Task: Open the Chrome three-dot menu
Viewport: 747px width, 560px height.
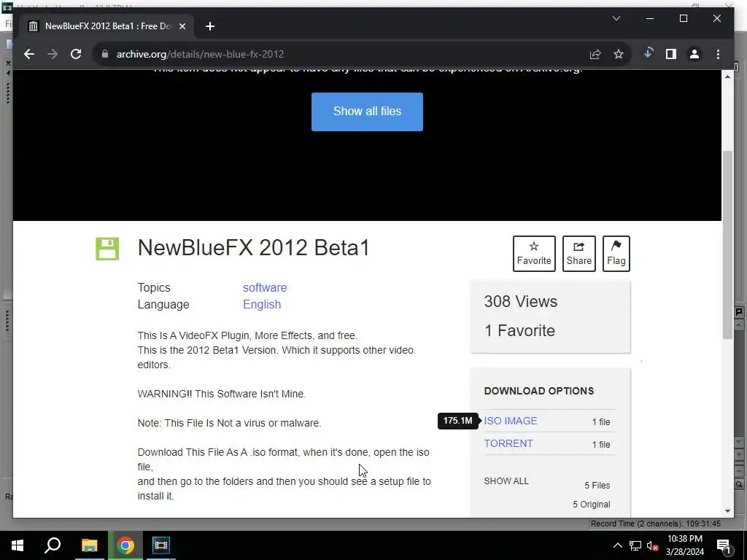Action: [x=718, y=54]
